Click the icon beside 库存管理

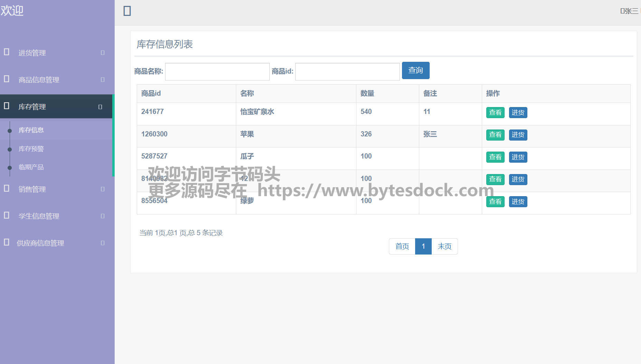[7, 106]
